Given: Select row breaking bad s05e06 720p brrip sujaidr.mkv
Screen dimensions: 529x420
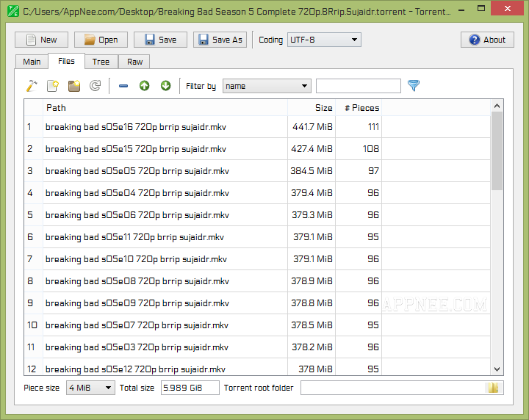Looking at the screenshot, I should 257,214.
